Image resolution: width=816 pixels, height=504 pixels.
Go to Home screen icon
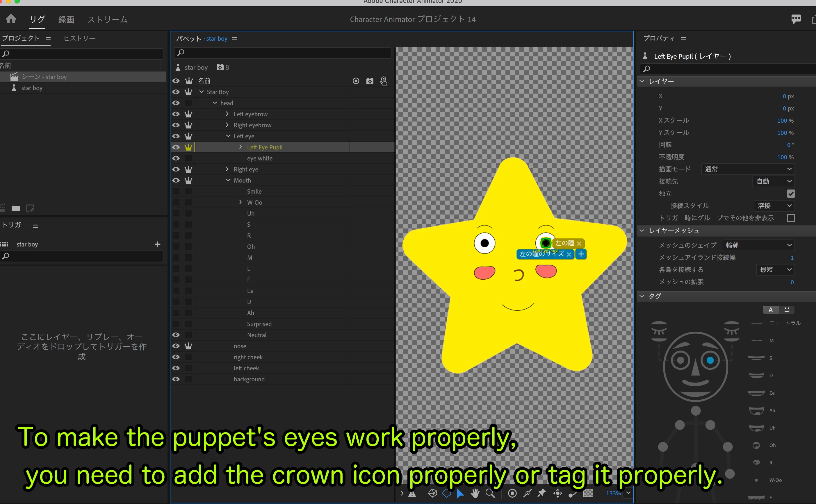[x=11, y=19]
